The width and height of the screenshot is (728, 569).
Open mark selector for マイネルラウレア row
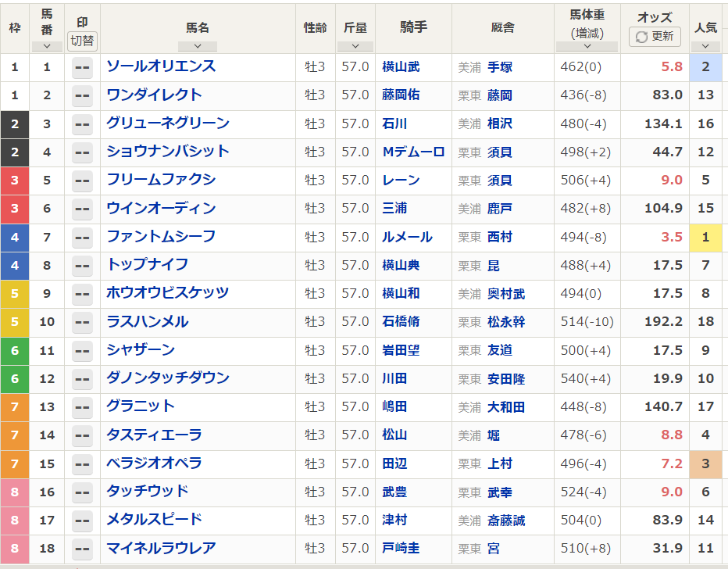82,549
